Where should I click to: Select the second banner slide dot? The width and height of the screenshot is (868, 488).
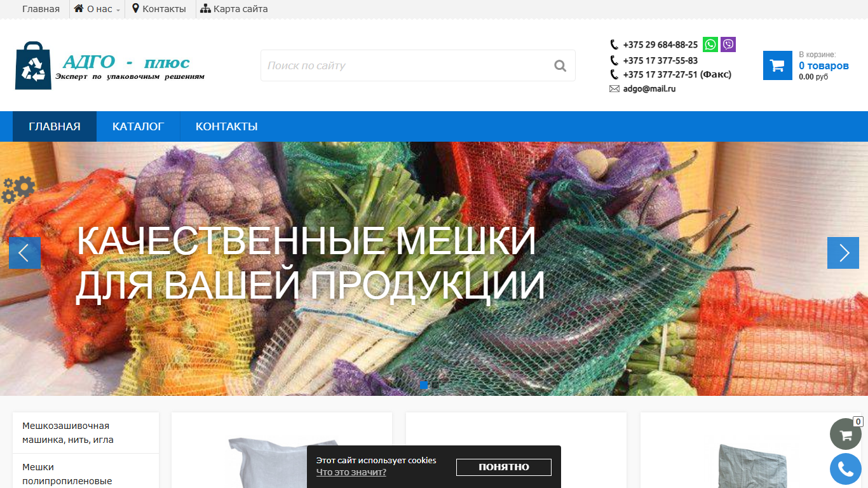click(x=435, y=384)
